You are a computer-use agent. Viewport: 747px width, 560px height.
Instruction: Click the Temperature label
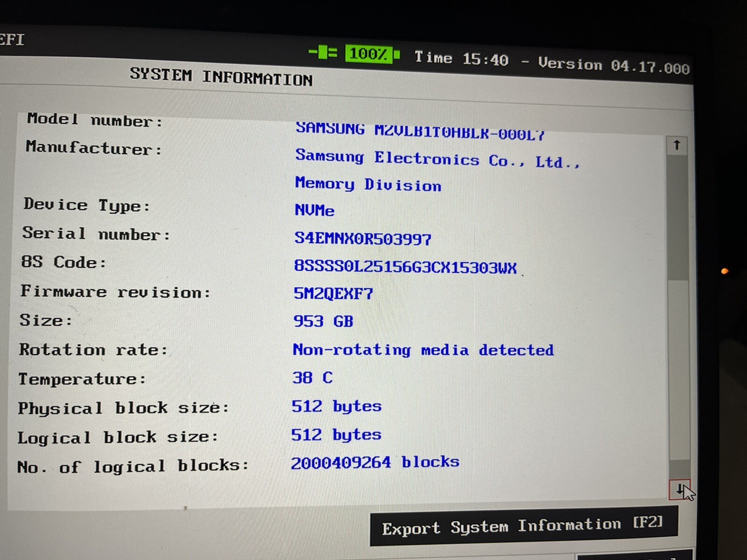(82, 378)
